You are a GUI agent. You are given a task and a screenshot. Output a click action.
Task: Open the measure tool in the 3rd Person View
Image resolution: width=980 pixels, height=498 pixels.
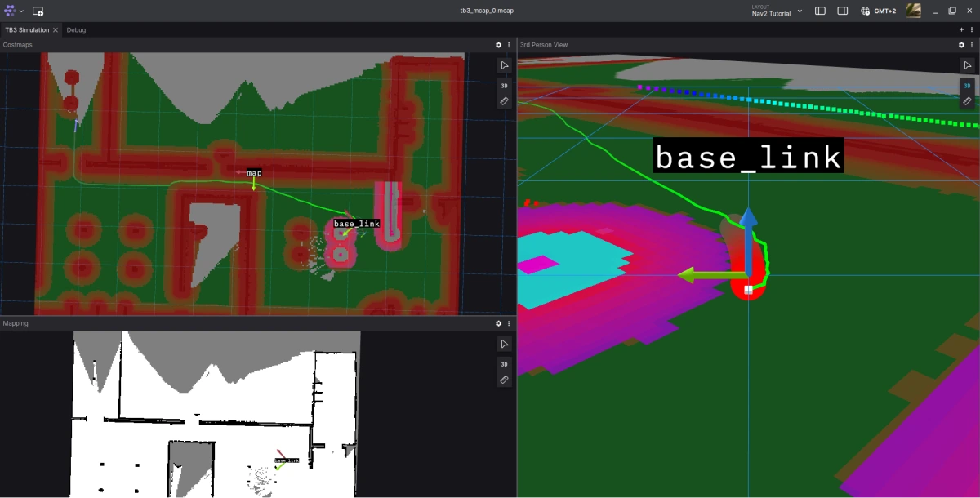point(967,100)
